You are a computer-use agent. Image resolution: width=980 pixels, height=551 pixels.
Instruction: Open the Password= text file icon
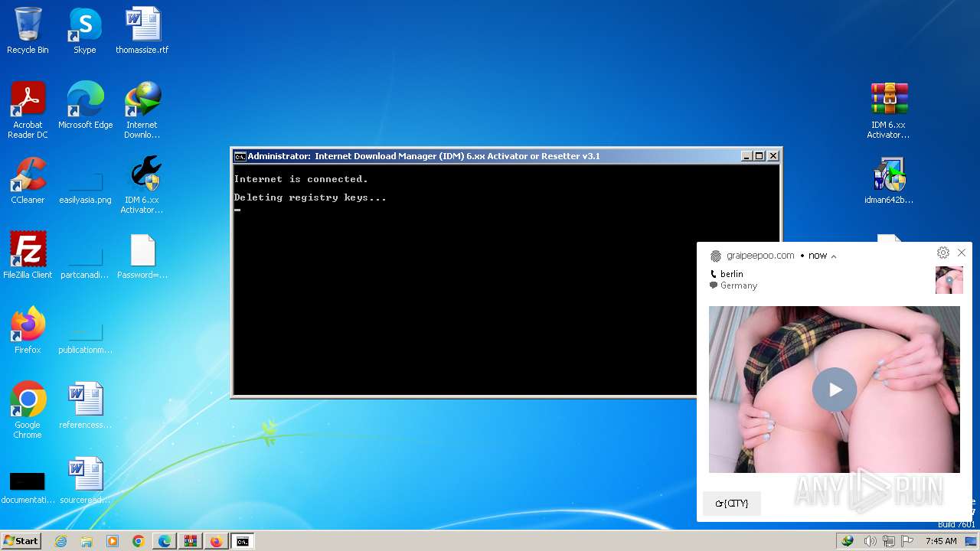(x=142, y=256)
